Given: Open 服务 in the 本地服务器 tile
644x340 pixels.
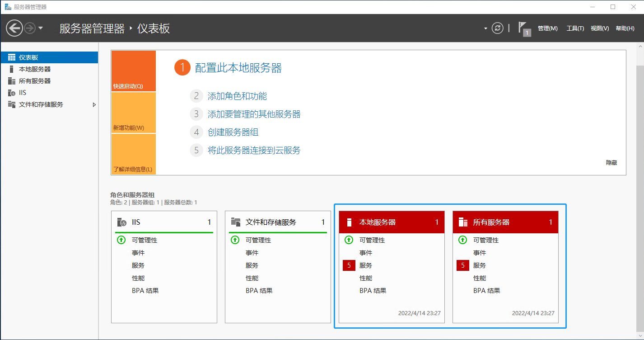Looking at the screenshot, I should [x=366, y=265].
